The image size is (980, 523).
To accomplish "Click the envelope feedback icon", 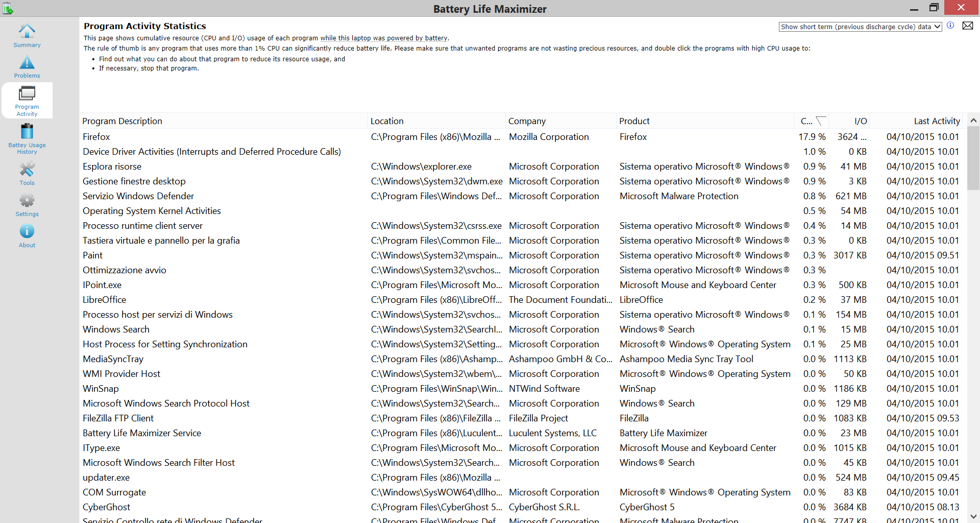I will [967, 26].
